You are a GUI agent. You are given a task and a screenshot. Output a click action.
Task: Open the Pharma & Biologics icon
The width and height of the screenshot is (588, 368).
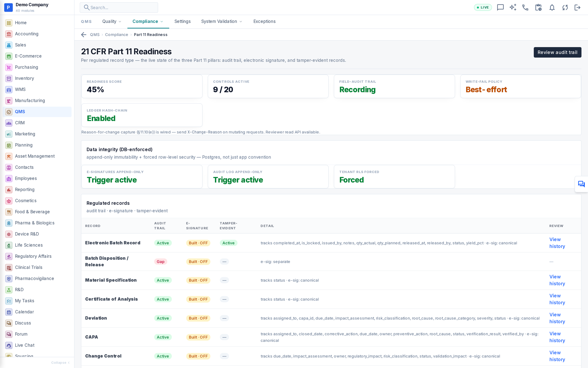click(x=9, y=223)
